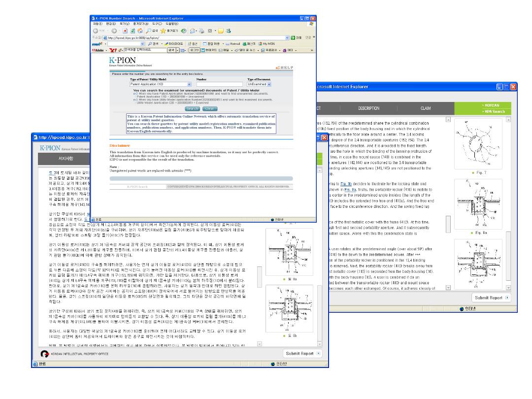Open the Help menu (도움말)

(x=172, y=24)
